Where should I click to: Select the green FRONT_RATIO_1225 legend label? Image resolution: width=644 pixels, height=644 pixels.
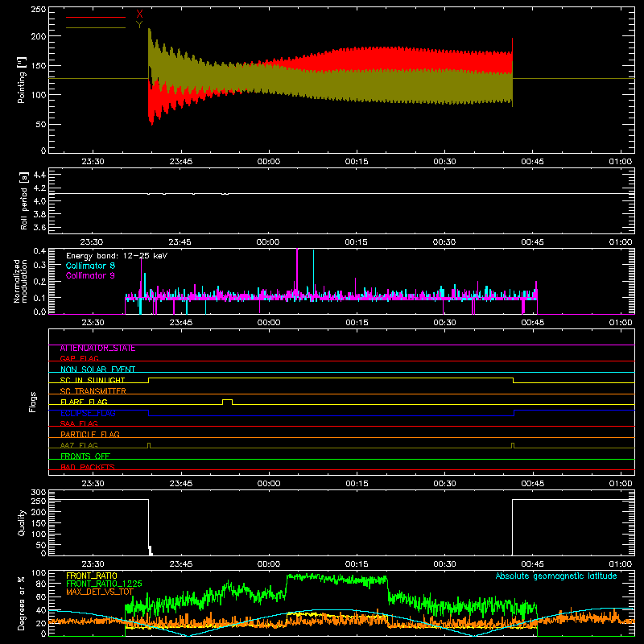[x=104, y=584]
